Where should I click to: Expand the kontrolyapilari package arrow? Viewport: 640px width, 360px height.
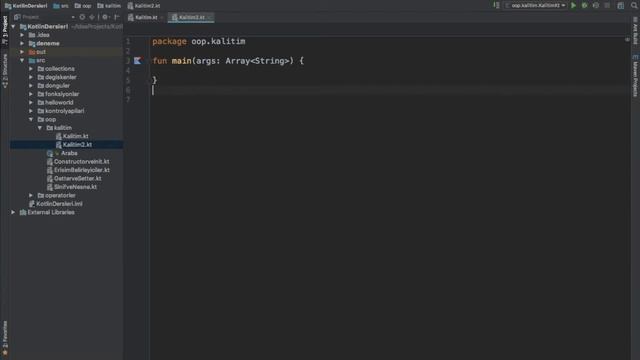pyautogui.click(x=31, y=111)
